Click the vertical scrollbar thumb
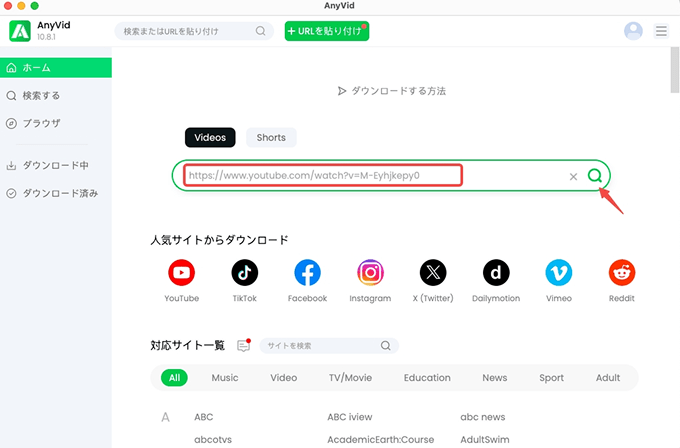The height and width of the screenshot is (448, 680). 675,70
